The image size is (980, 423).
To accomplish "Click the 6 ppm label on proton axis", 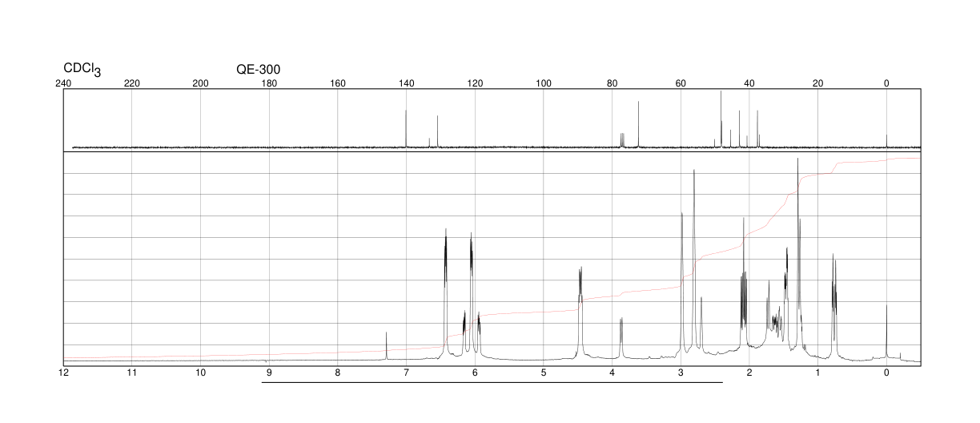I will tap(475, 373).
